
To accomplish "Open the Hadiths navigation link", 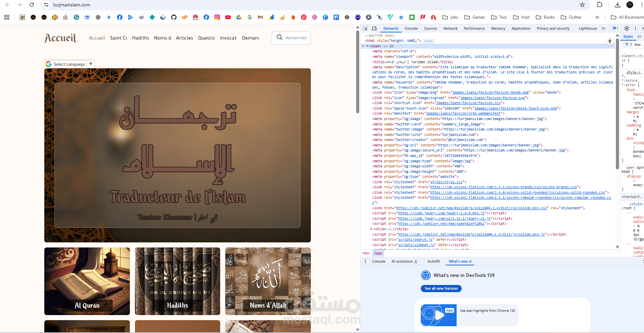I will pyautogui.click(x=141, y=38).
